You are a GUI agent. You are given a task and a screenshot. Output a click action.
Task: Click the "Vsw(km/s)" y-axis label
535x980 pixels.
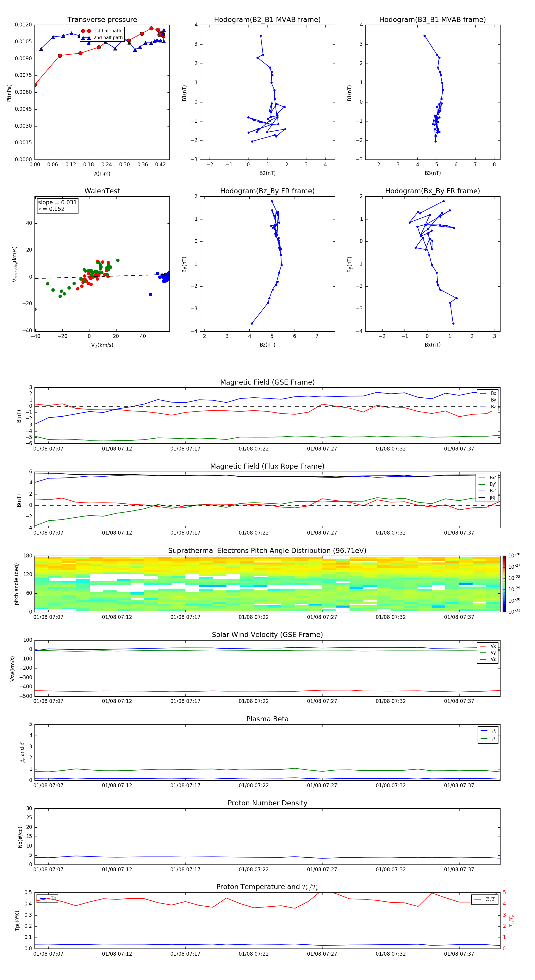pos(12,668)
